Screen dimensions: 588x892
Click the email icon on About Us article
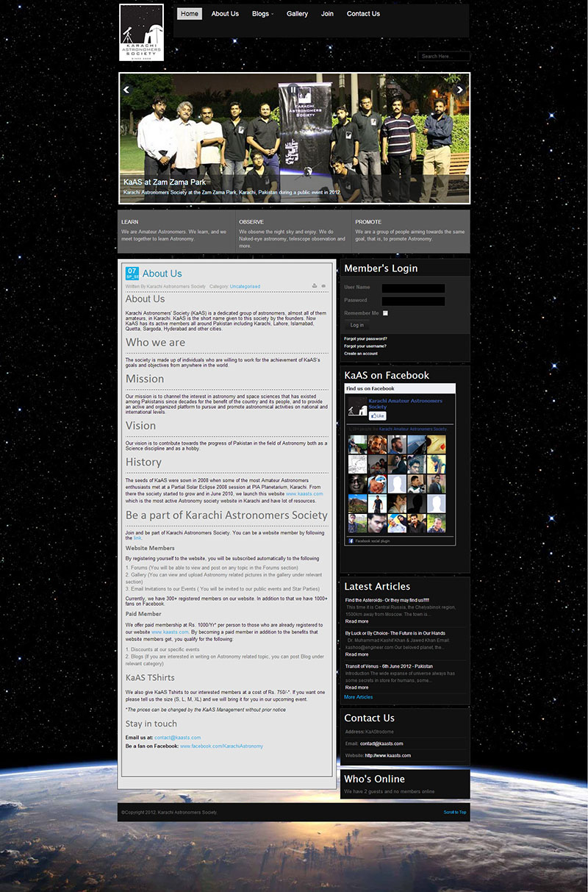click(323, 285)
